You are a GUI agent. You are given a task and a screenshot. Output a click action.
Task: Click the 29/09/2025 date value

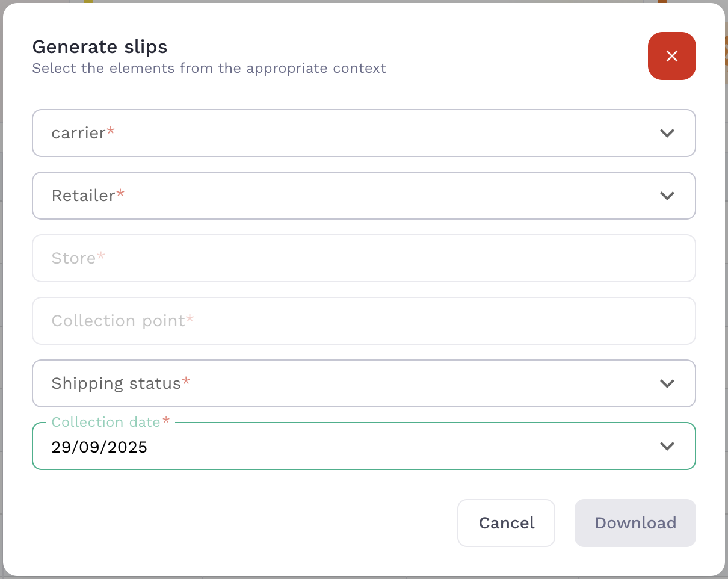(x=99, y=447)
